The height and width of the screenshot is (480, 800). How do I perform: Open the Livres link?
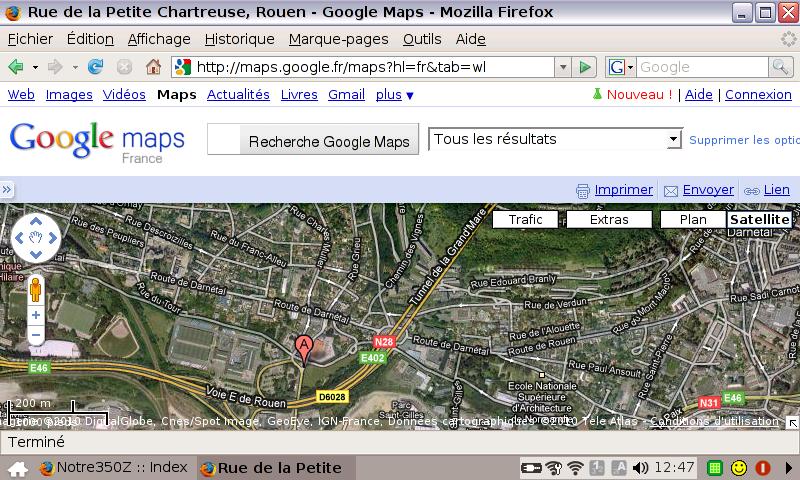click(299, 95)
